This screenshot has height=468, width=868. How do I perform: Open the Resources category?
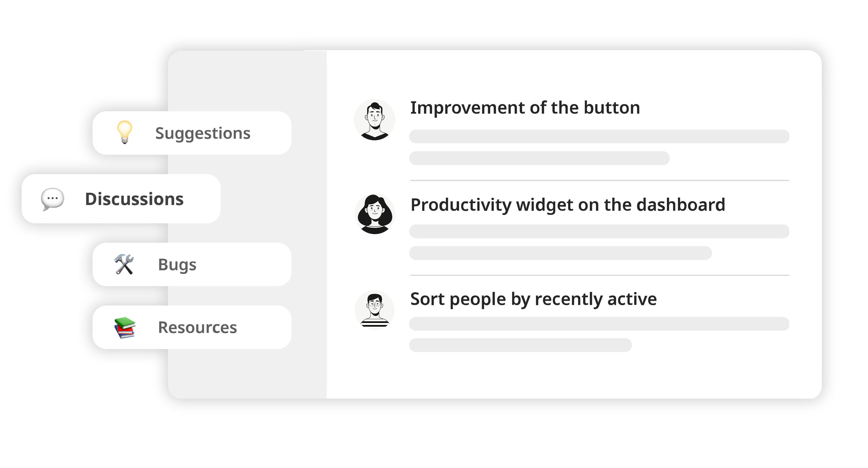pos(198,327)
